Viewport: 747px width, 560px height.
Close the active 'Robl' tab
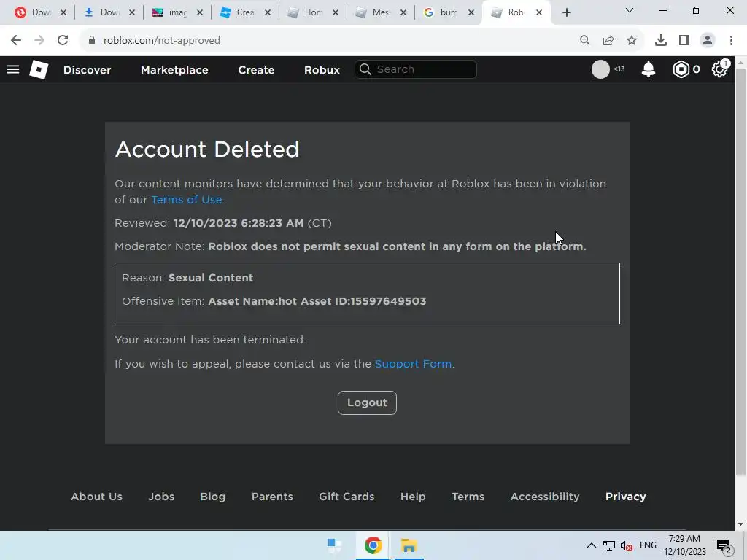[x=539, y=13]
